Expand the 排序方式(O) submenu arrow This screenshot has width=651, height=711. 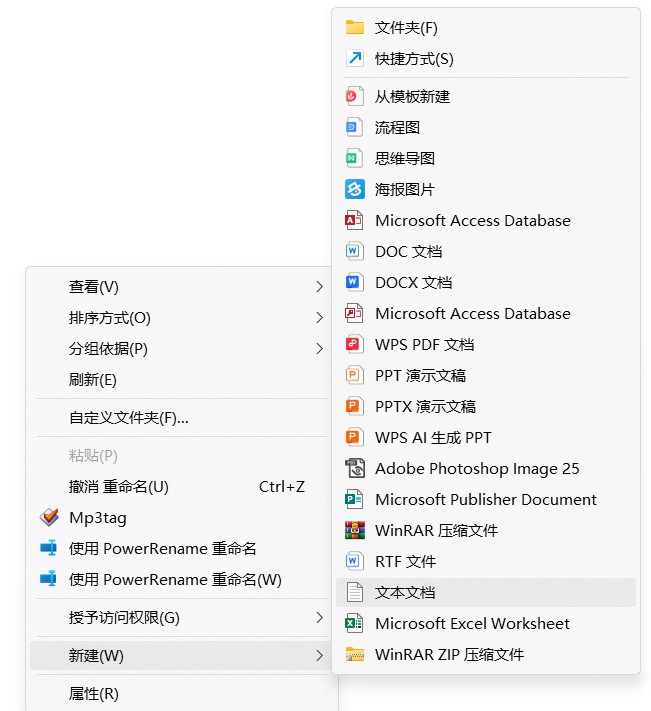point(319,317)
